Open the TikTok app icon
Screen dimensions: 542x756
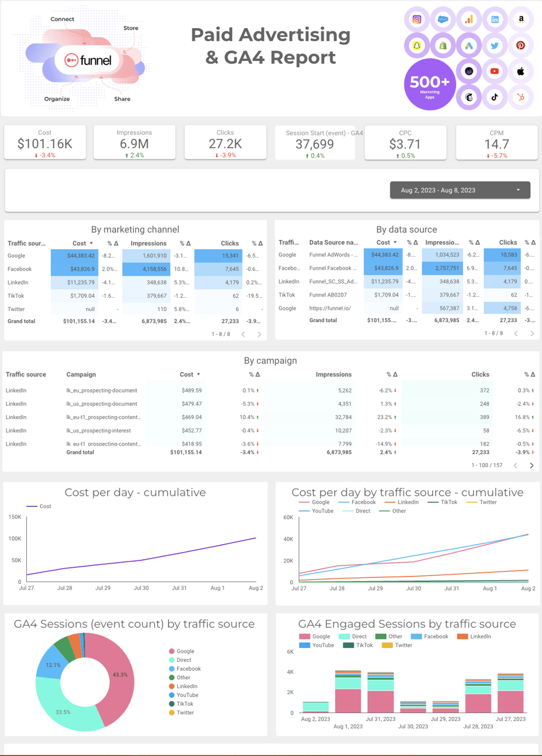tap(494, 97)
